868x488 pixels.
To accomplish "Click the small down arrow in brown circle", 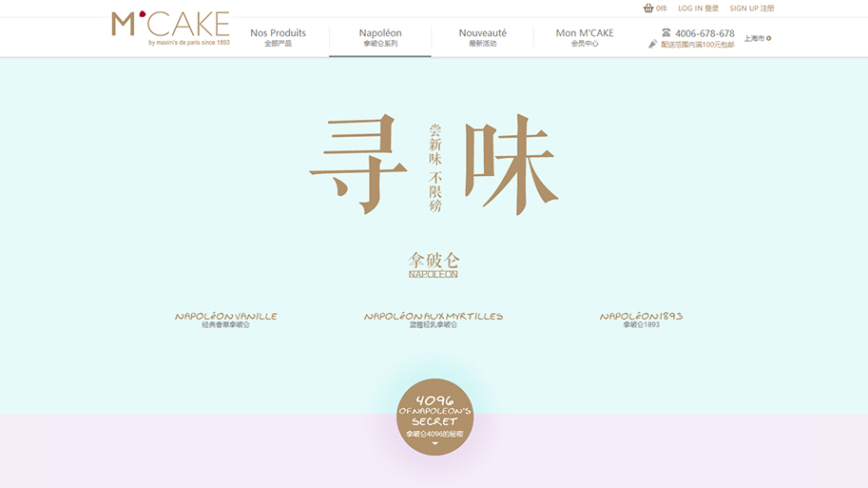I will [x=434, y=443].
